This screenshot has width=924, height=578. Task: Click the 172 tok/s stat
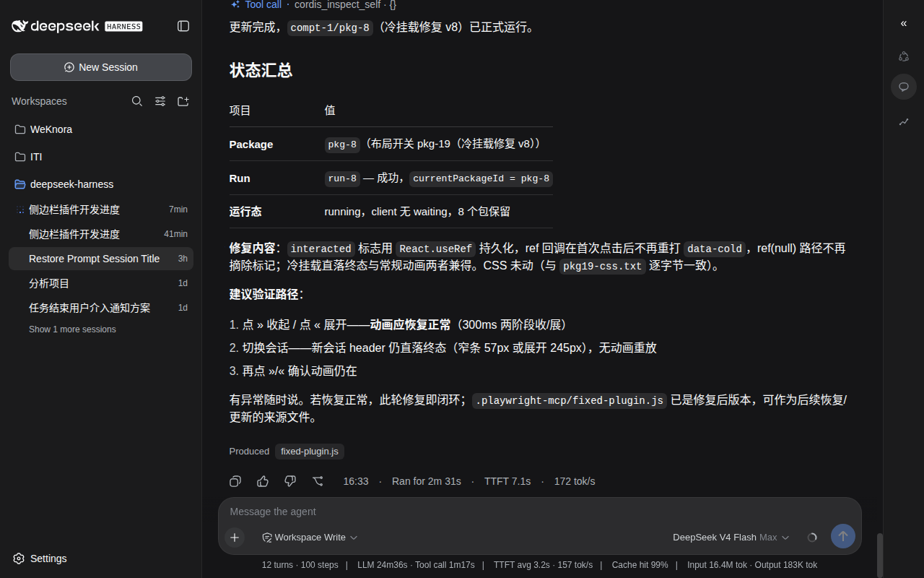click(575, 481)
